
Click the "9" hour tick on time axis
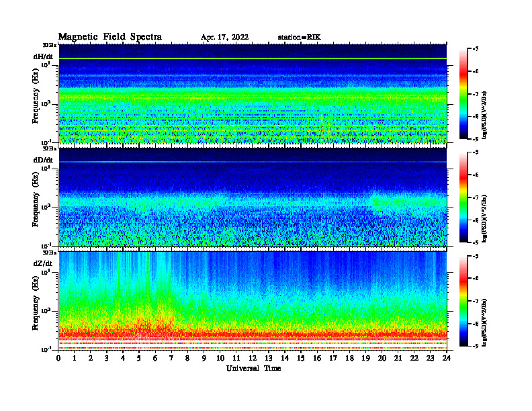coord(204,358)
